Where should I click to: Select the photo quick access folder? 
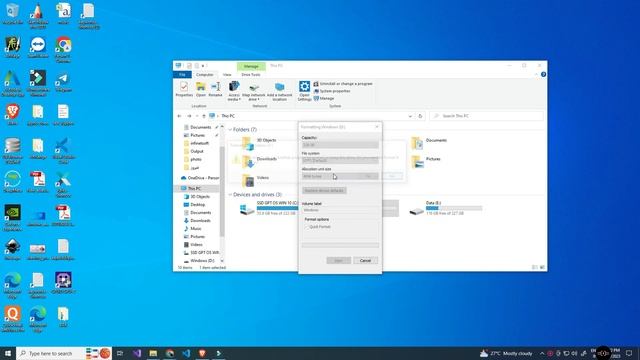click(x=193, y=160)
